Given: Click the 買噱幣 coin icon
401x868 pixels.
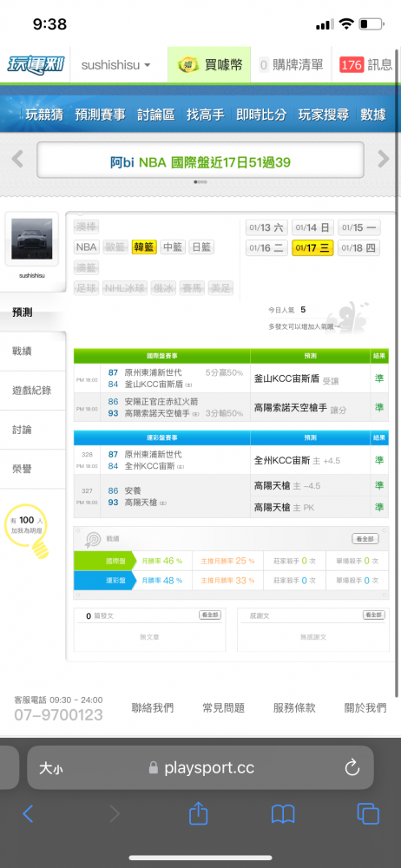Looking at the screenshot, I should [x=188, y=65].
